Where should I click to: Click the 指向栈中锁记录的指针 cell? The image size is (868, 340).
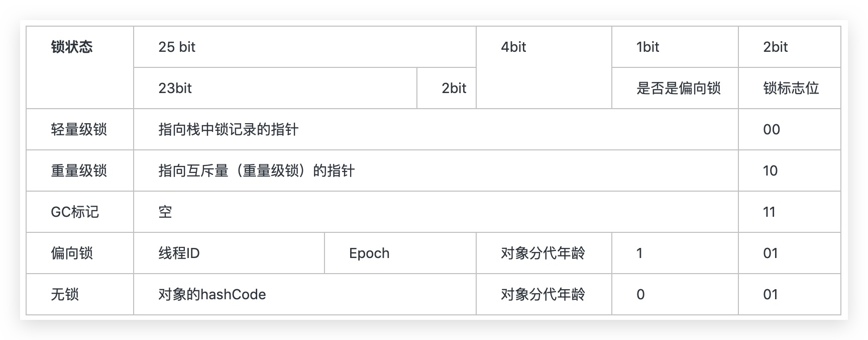tap(229, 130)
